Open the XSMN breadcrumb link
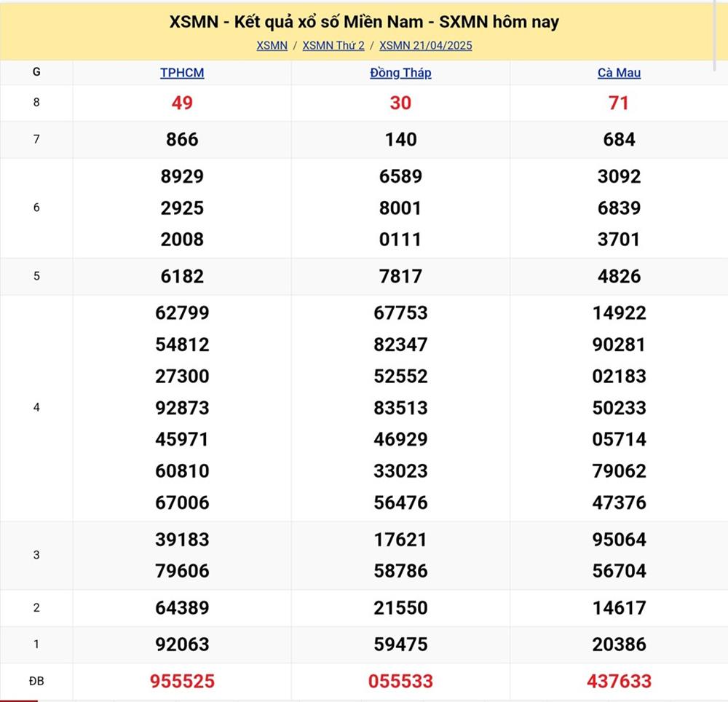Image resolution: width=728 pixels, height=702 pixels. [272, 45]
